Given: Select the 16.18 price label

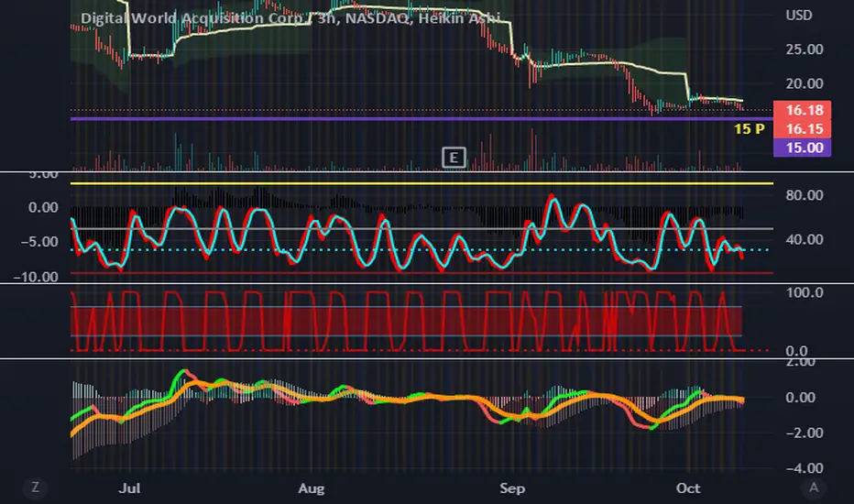Looking at the screenshot, I should 803,110.
